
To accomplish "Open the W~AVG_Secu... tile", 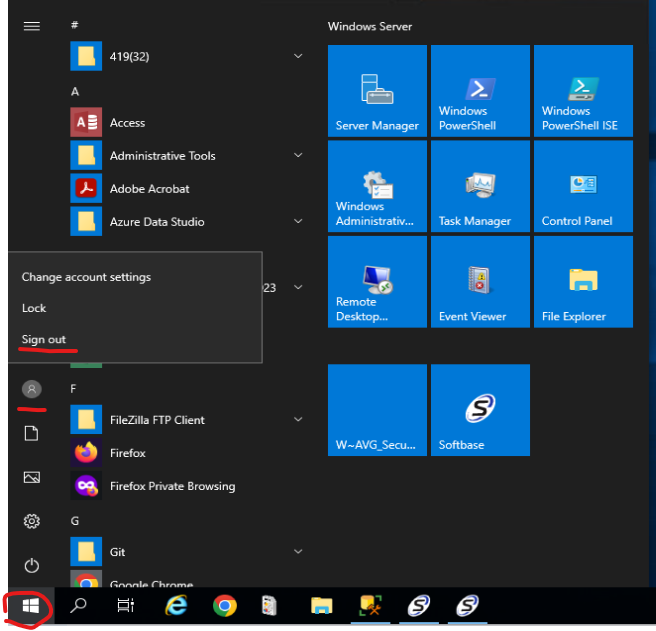I will [x=377, y=410].
